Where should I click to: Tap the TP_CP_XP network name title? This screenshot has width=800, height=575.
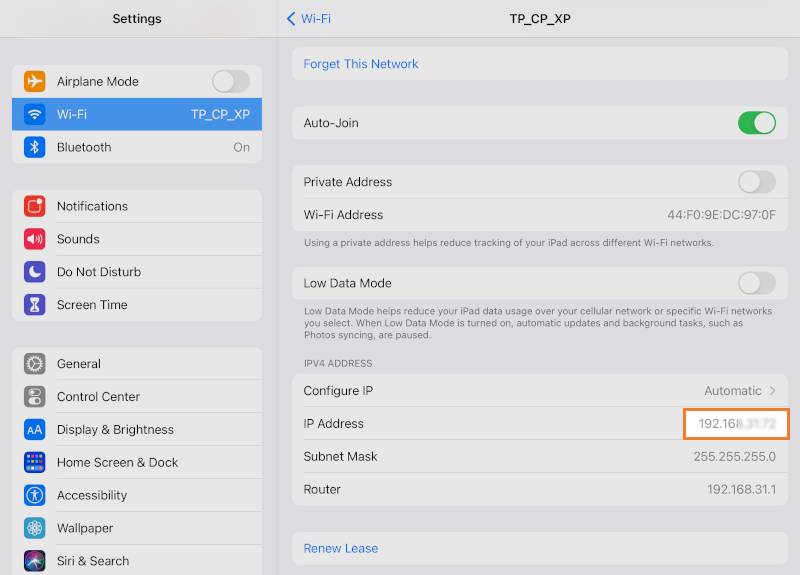540,19
